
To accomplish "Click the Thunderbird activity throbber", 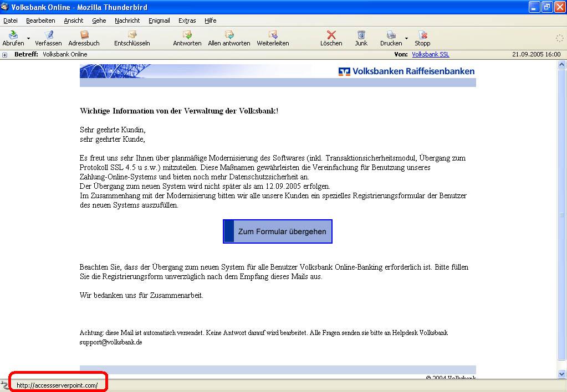I will [559, 38].
